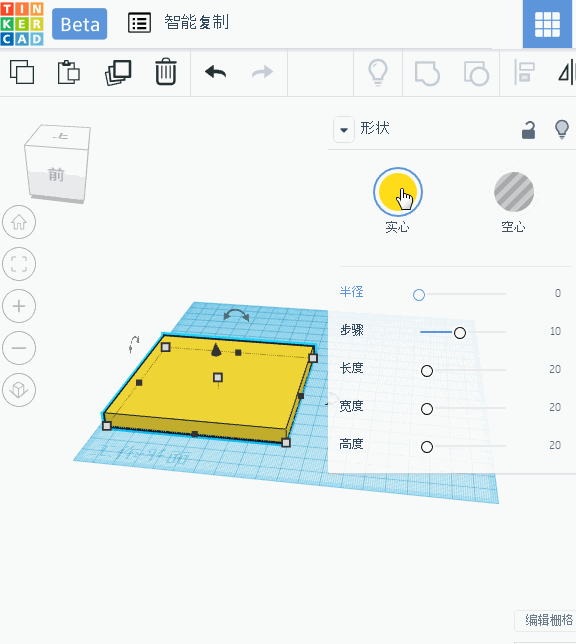Viewport: 576px width, 644px height.
Task: Click the view cube top face 上
Action: coord(60,136)
